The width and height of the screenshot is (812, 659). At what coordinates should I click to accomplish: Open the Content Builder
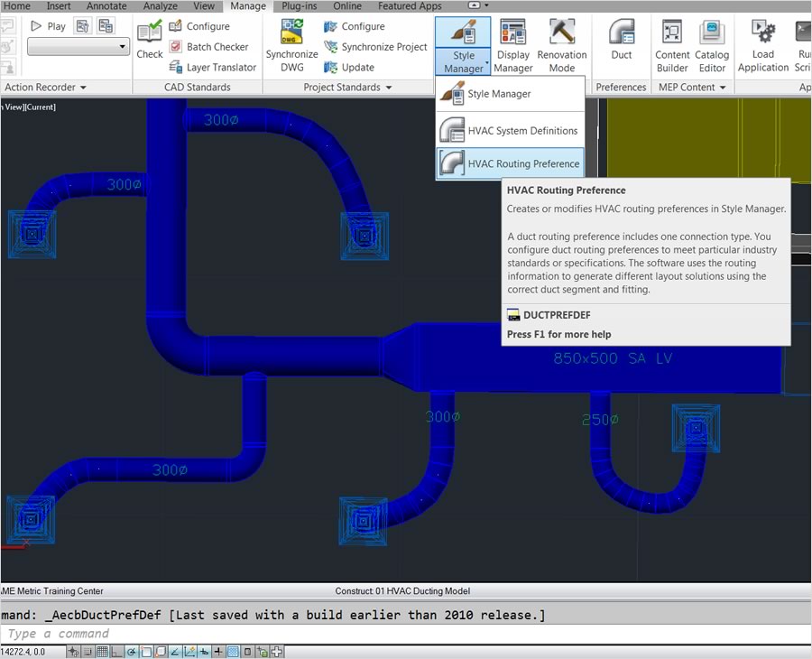pyautogui.click(x=672, y=45)
